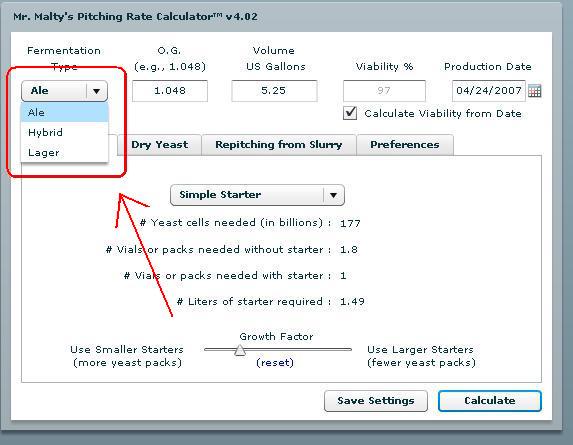Image resolution: width=573 pixels, height=445 pixels.
Task: Go to the Preferences tab
Action: pos(405,145)
